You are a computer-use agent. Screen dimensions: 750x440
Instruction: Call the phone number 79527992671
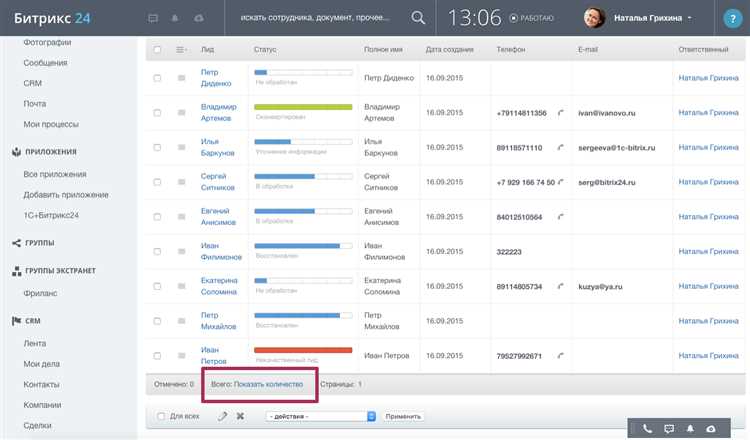(x=561, y=356)
